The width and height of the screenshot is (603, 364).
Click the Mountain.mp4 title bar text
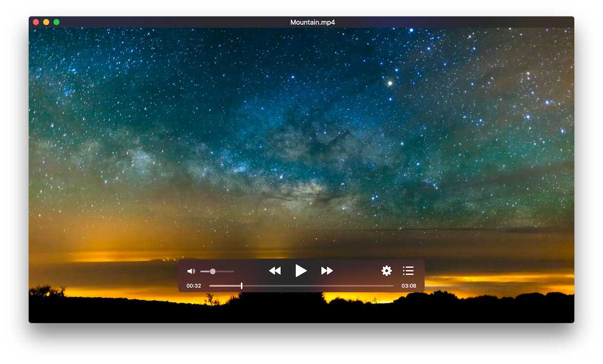click(x=313, y=22)
